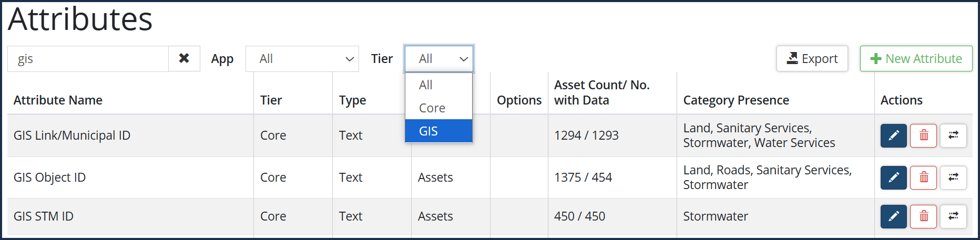Click swap icon for GIS STM ID
Screen dimensions: 980x240
(x=953, y=216)
